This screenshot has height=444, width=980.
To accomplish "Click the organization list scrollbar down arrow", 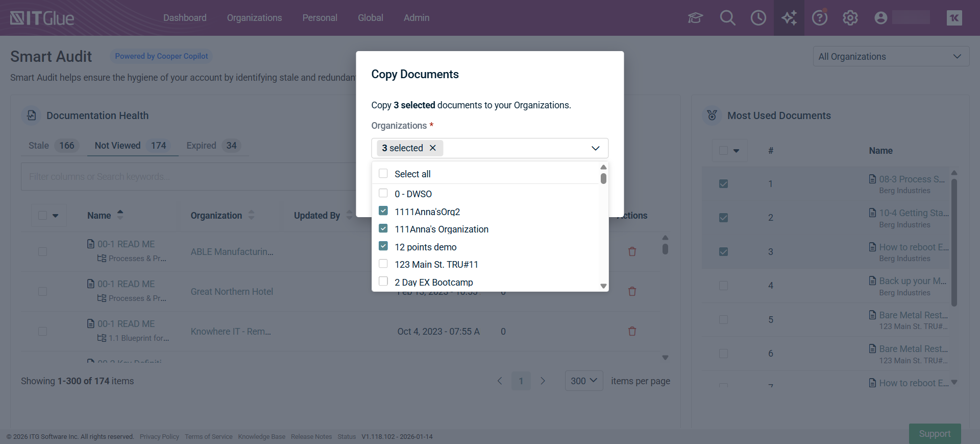I will [x=603, y=286].
